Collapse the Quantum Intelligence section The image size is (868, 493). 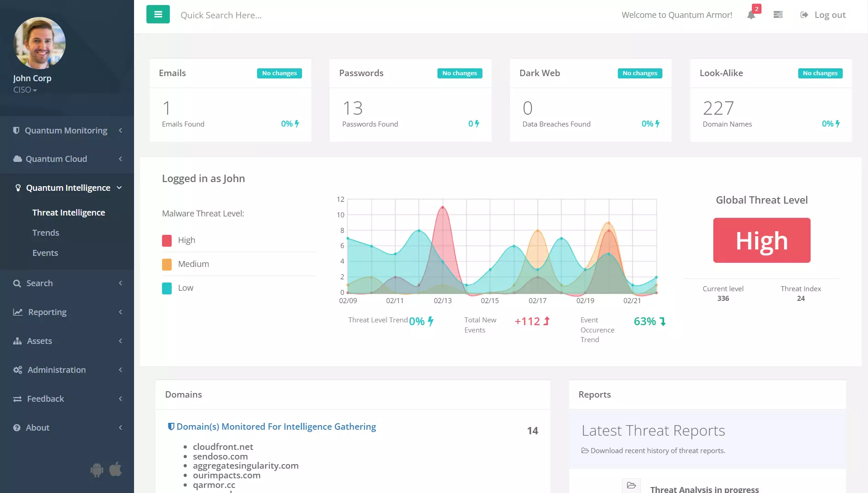68,188
